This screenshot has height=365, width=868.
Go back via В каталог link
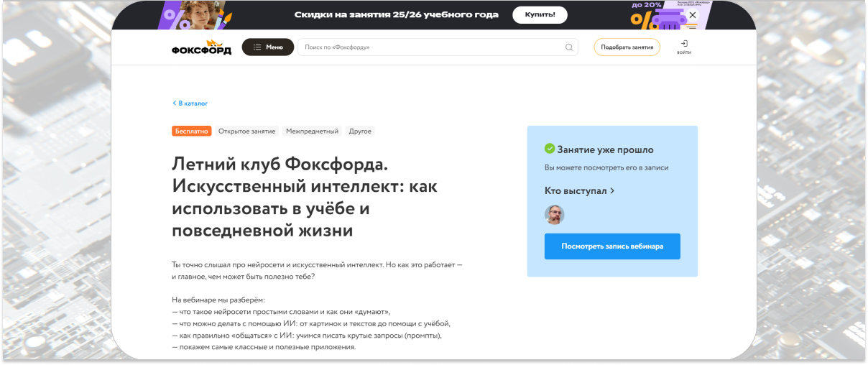point(190,103)
